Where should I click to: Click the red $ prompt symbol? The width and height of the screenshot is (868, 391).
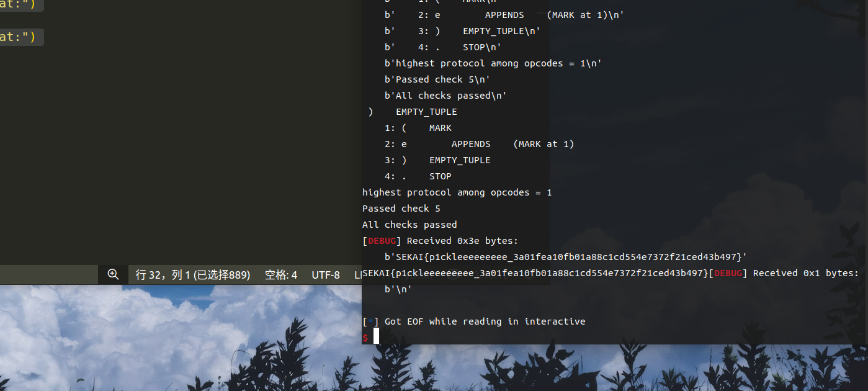(x=365, y=337)
